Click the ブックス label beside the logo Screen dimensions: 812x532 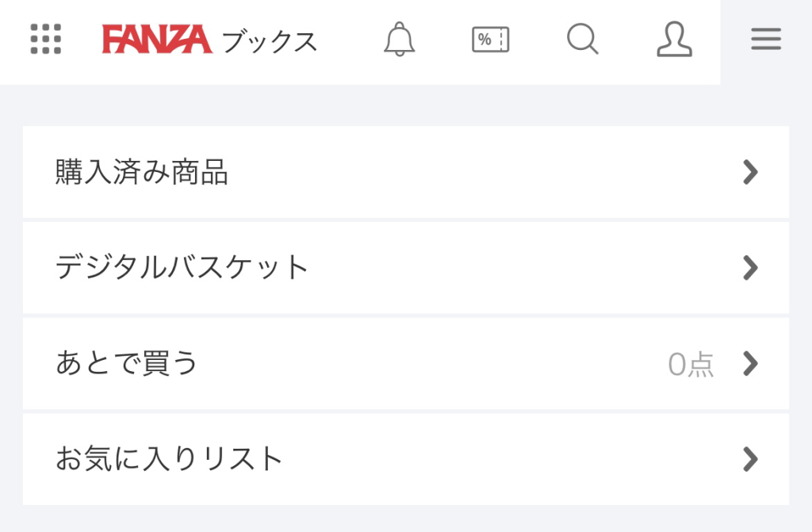[270, 40]
